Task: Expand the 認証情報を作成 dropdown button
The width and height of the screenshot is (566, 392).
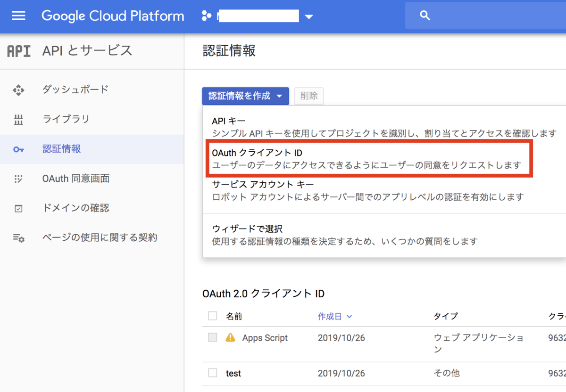Action: tap(245, 96)
